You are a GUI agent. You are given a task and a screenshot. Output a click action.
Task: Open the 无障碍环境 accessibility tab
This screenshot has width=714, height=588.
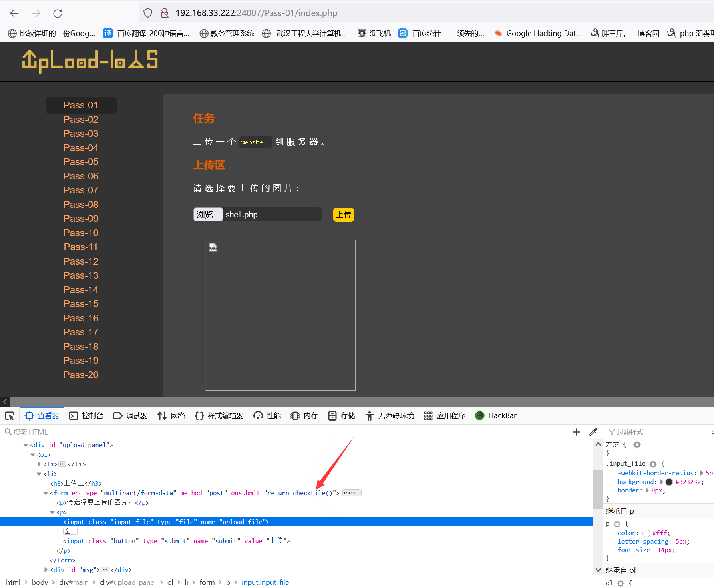[390, 416]
